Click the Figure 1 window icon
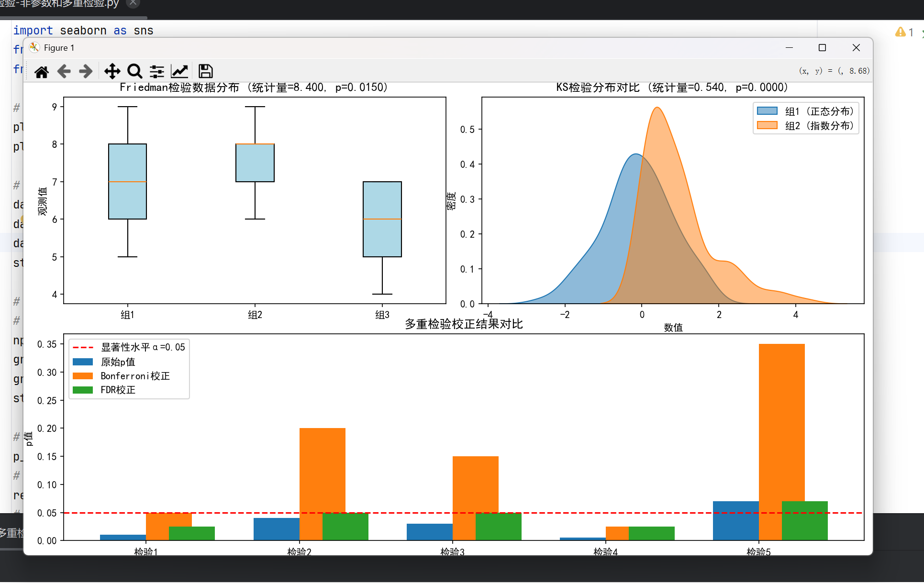This screenshot has height=583, width=924. pyautogui.click(x=34, y=48)
